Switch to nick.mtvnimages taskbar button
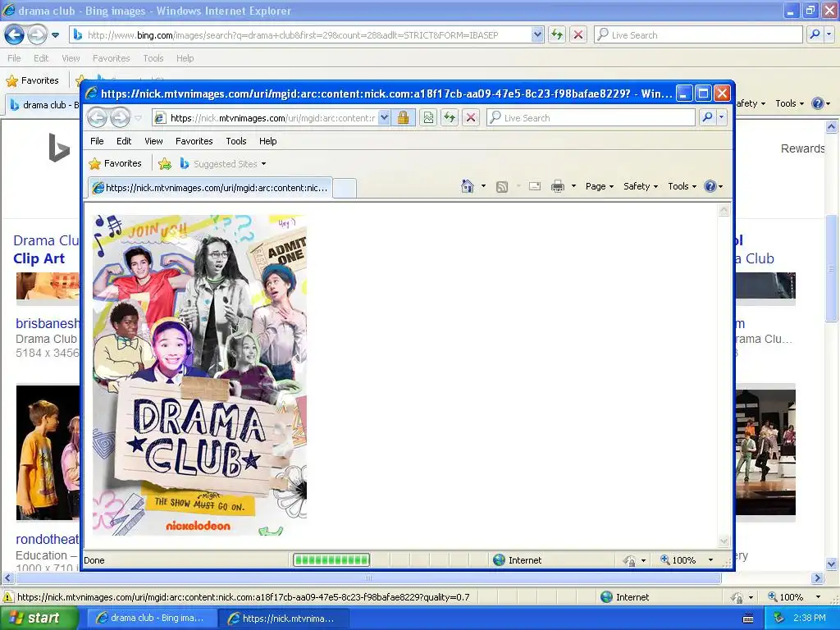The width and height of the screenshot is (840, 630). click(x=283, y=619)
